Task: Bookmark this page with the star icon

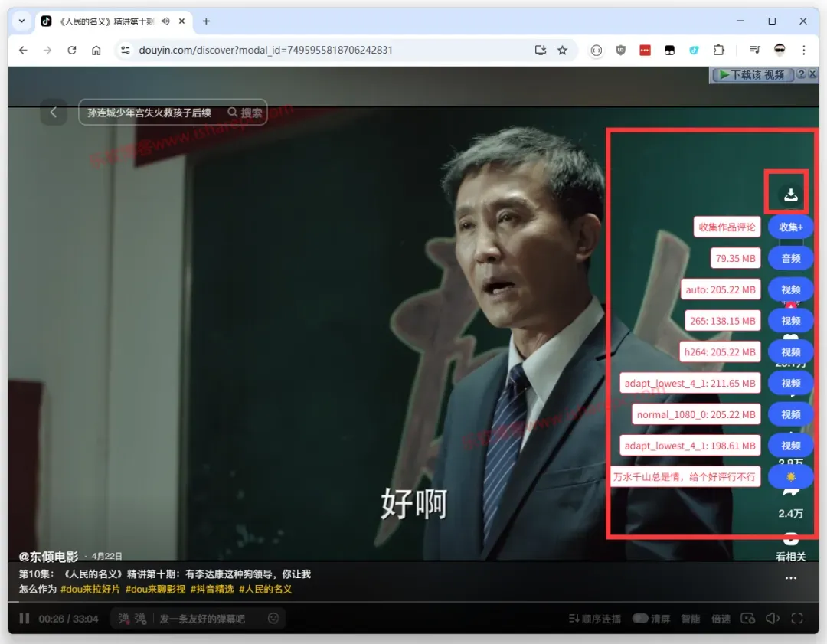Action: [562, 50]
